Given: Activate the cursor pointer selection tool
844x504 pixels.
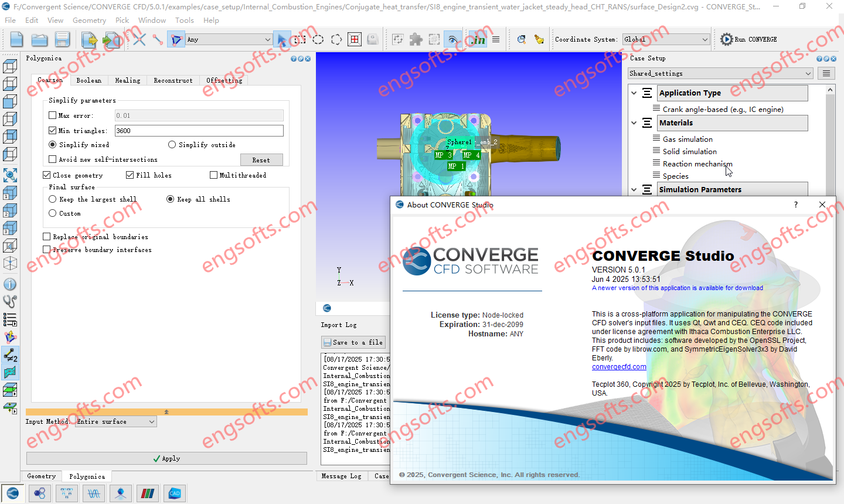Looking at the screenshot, I should [x=282, y=39].
